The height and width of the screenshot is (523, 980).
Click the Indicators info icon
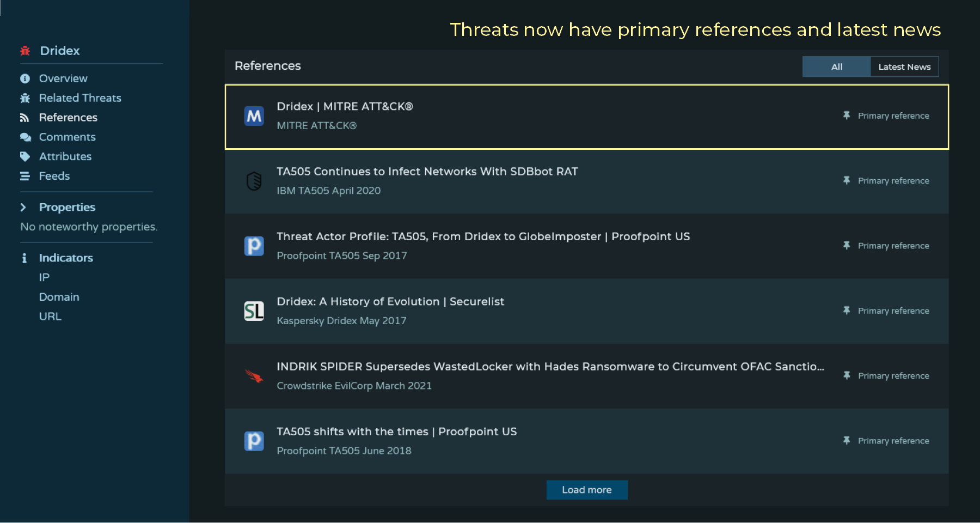pos(24,258)
